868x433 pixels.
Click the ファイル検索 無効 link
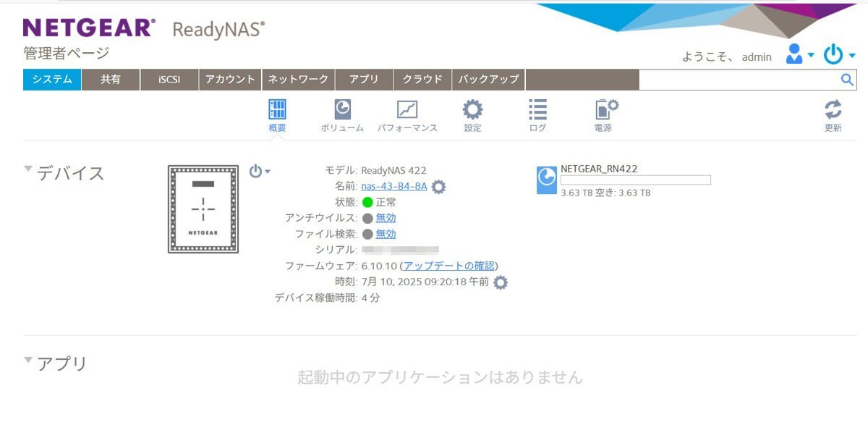(386, 234)
